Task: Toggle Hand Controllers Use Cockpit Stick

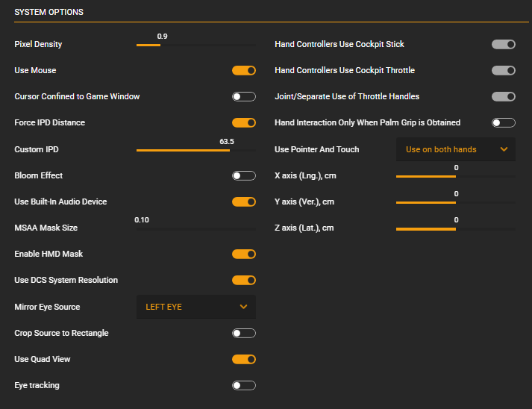Action: [504, 44]
